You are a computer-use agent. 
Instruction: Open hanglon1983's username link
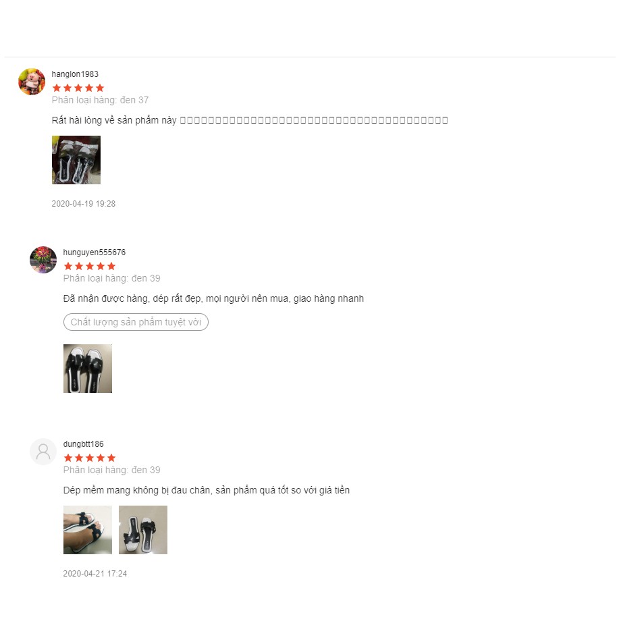coord(75,74)
